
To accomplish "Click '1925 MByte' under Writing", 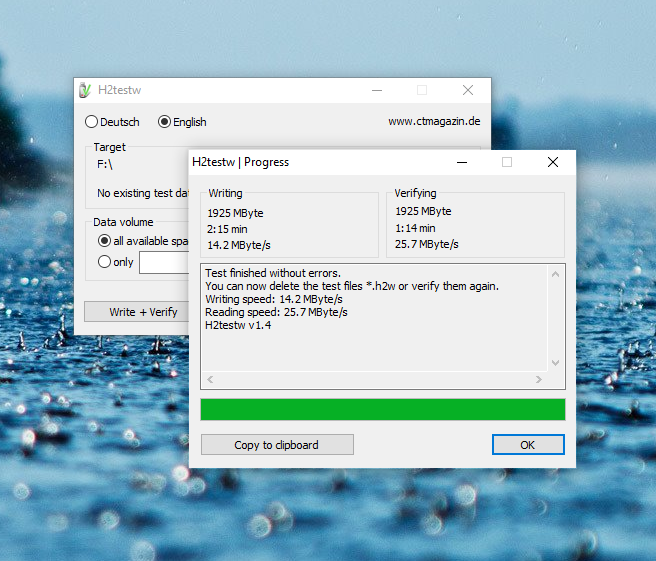I will [x=235, y=213].
